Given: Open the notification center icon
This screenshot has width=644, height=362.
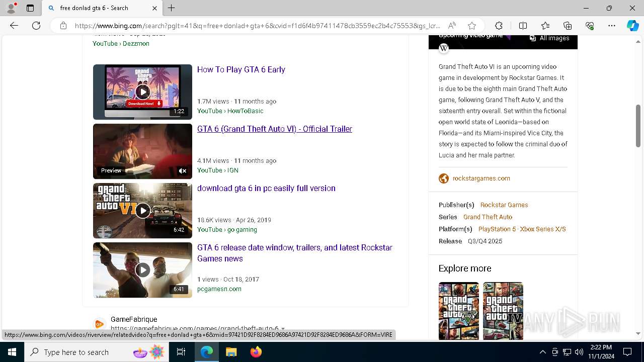Looking at the screenshot, I should [x=627, y=352].
